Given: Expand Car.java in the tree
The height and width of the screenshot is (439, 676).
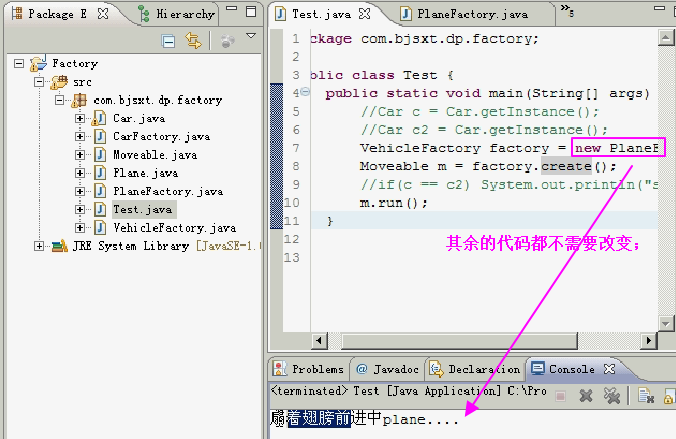Looking at the screenshot, I should [80, 118].
